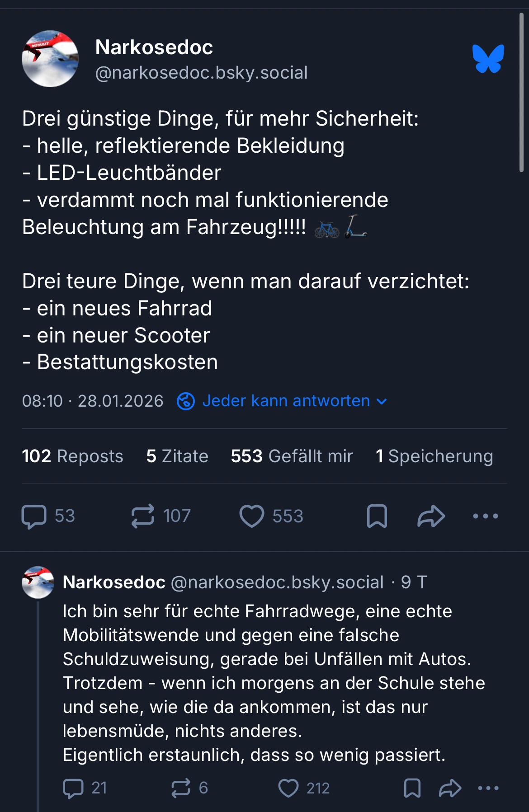
Task: Repost the follow-up comment with 6 reposts
Action: pyautogui.click(x=181, y=789)
